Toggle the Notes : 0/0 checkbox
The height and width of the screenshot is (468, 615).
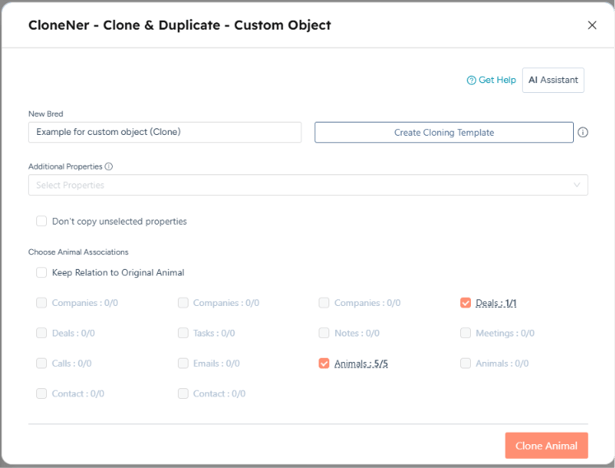(324, 333)
